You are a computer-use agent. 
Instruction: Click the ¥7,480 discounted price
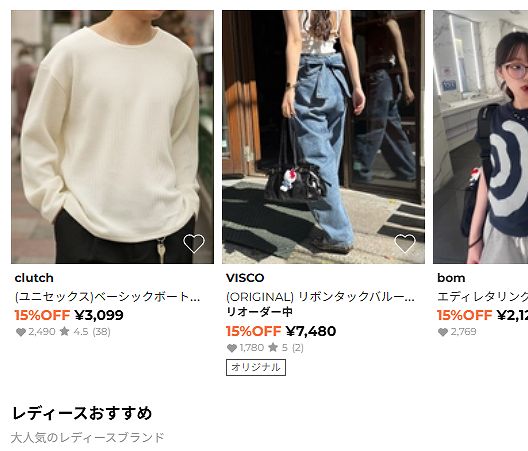pos(311,331)
